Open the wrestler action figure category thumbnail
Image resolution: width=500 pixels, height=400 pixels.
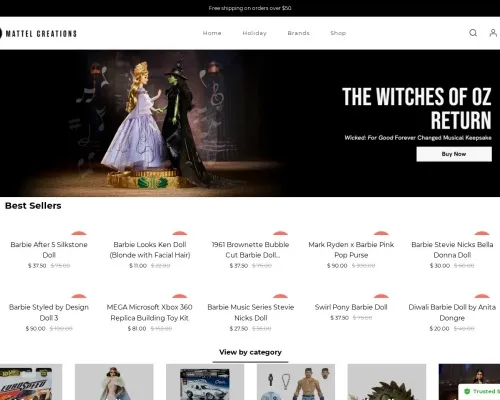coord(296,382)
